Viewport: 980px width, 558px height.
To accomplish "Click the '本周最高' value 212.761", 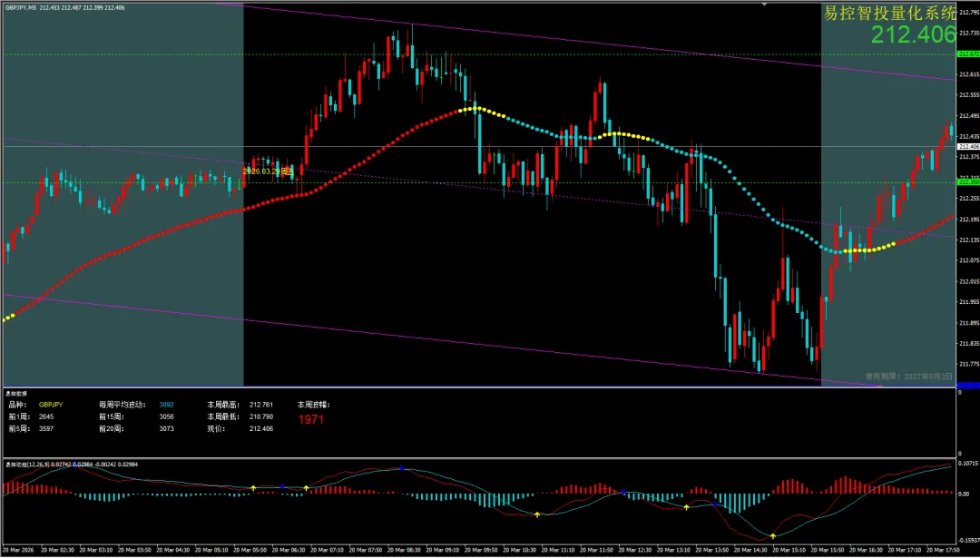I will click(261, 405).
